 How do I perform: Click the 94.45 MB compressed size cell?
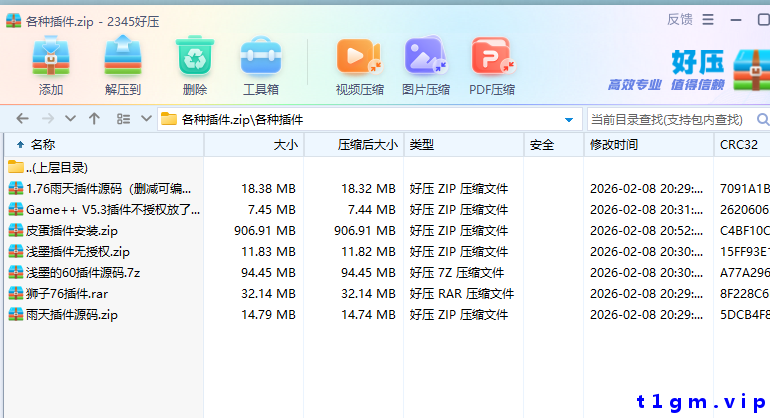pos(368,273)
